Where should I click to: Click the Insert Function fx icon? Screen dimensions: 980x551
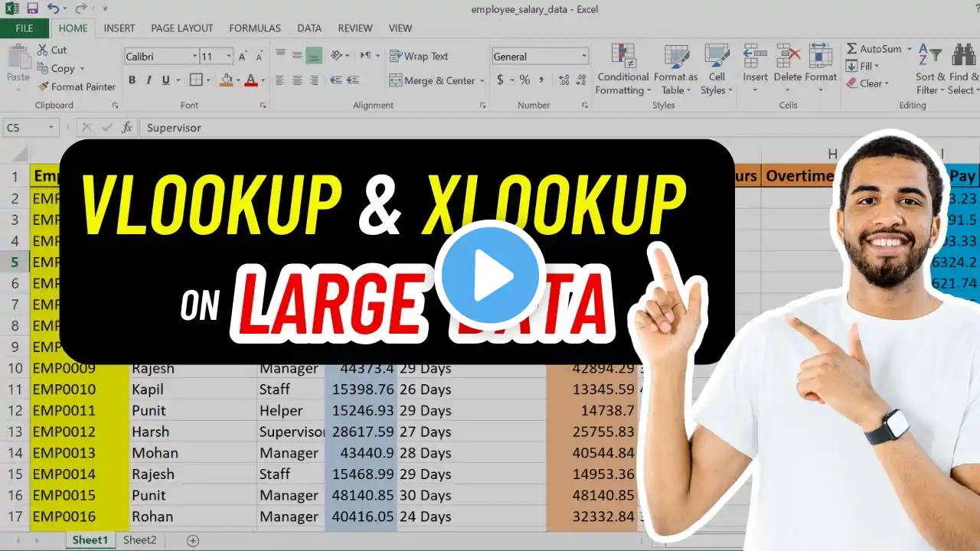coord(127,128)
